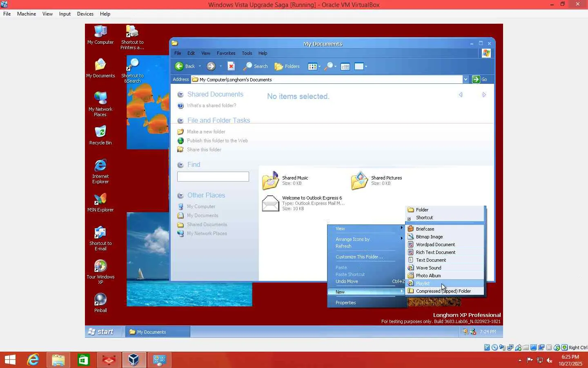
Task: Choose Wave Sound from the New submenu
Action: point(445,268)
